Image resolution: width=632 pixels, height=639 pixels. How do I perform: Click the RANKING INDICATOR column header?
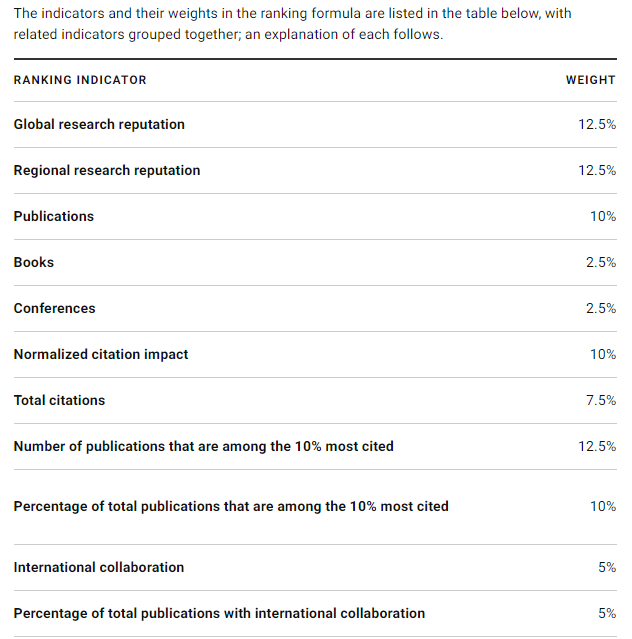click(x=80, y=80)
